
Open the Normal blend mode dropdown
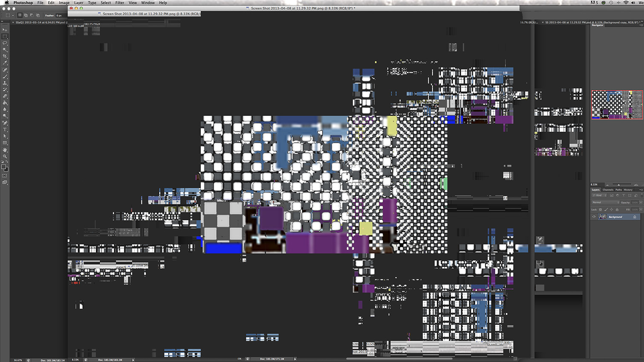pyautogui.click(x=605, y=202)
